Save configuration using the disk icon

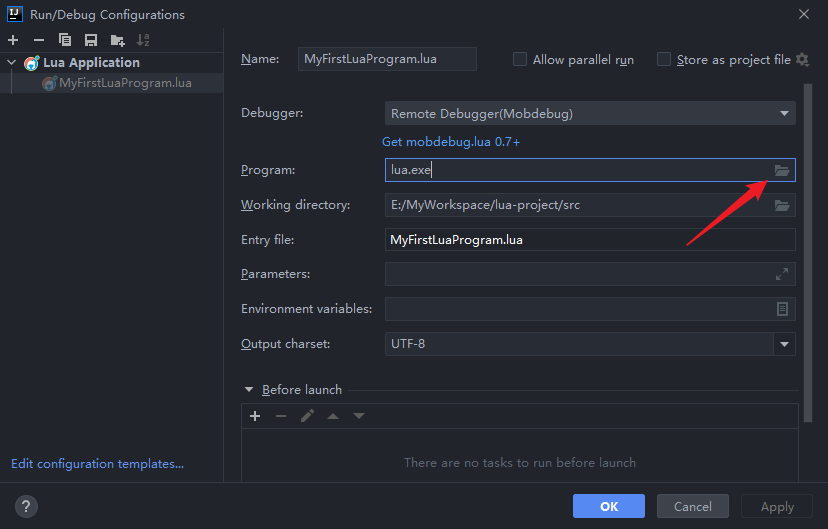point(91,40)
